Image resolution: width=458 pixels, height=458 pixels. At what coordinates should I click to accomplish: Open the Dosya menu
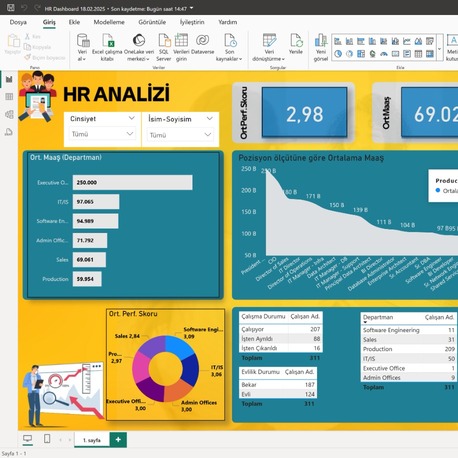(18, 22)
